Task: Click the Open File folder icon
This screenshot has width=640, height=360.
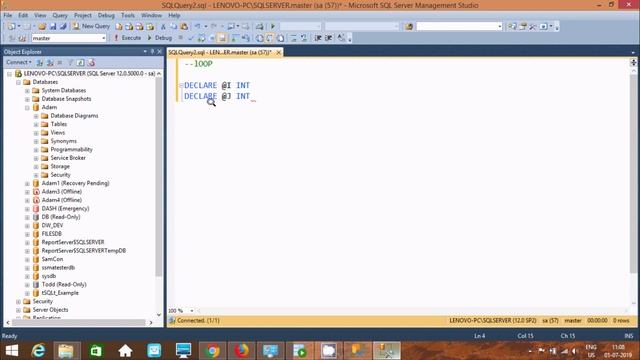Action: pyautogui.click(x=42, y=27)
